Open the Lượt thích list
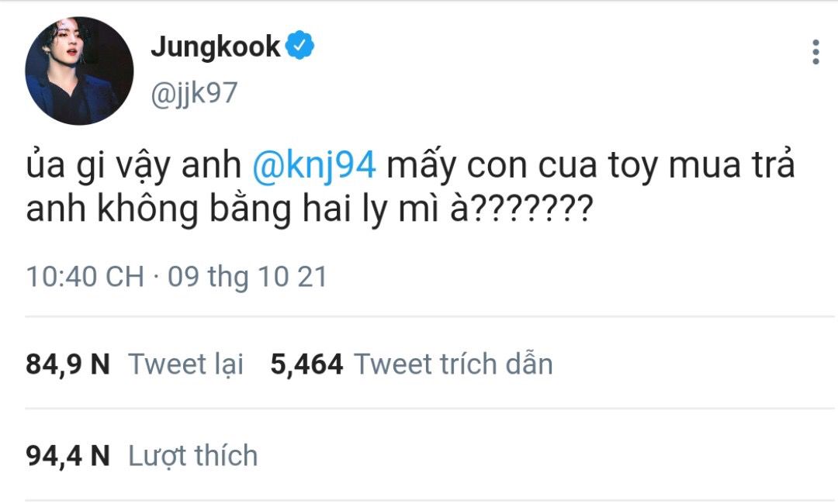 (x=193, y=456)
